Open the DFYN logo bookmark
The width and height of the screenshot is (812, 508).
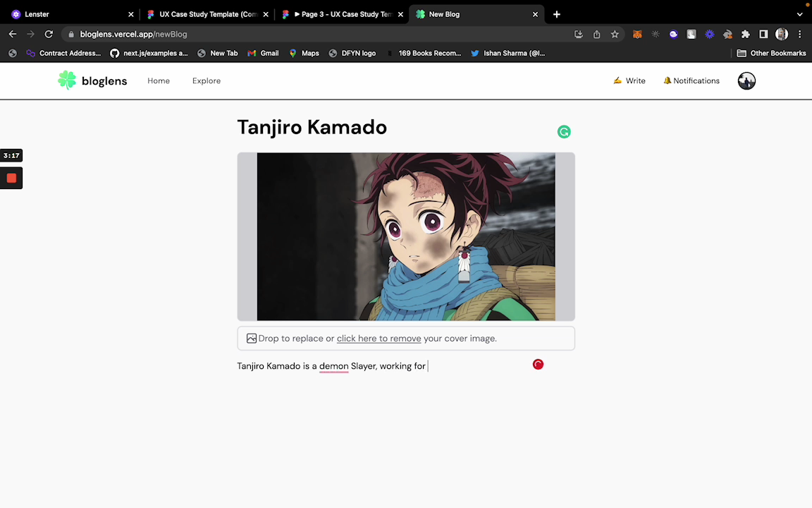coord(352,53)
